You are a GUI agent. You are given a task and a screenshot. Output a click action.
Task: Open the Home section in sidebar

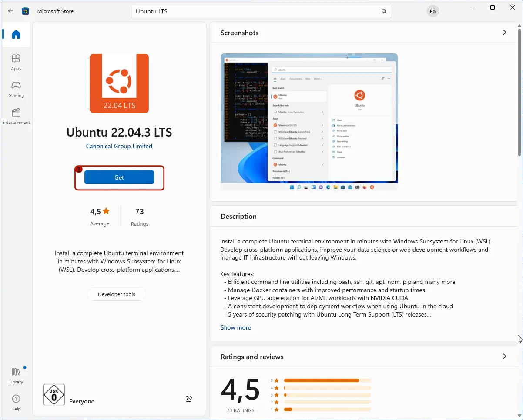click(16, 35)
